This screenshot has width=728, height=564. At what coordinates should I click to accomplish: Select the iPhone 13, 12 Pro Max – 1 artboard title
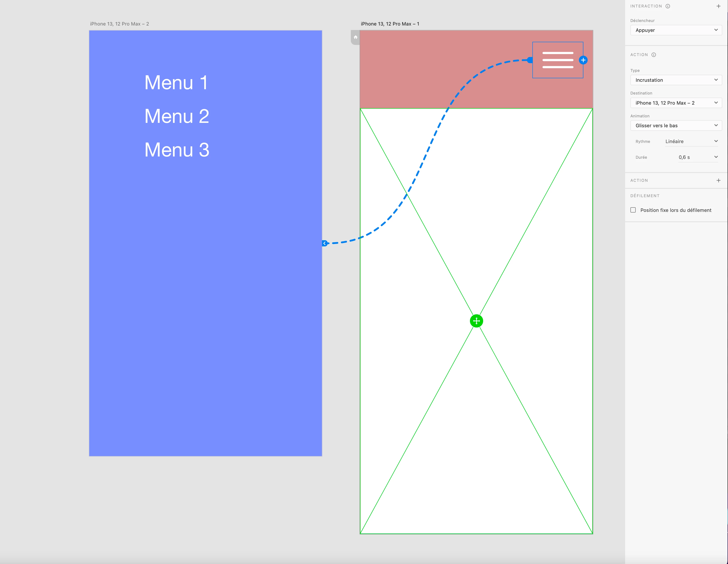390,24
